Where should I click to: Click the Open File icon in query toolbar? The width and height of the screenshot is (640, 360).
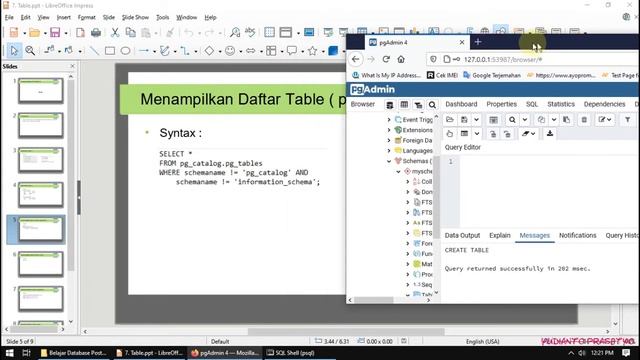click(x=450, y=120)
